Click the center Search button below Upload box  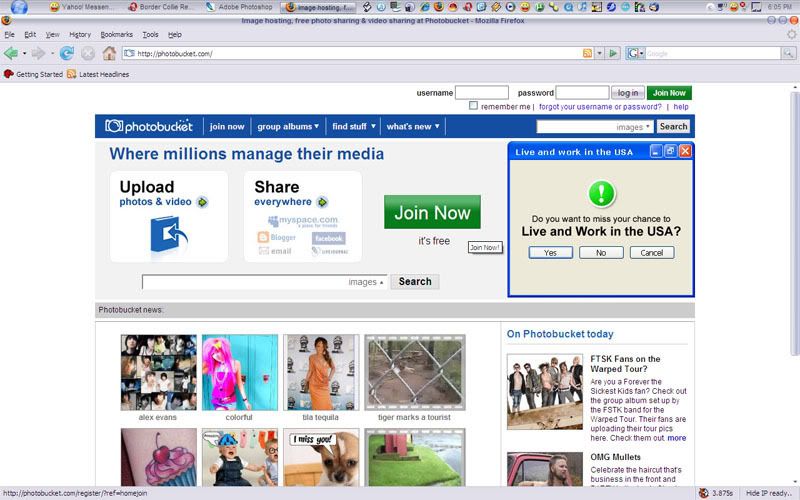[415, 282]
